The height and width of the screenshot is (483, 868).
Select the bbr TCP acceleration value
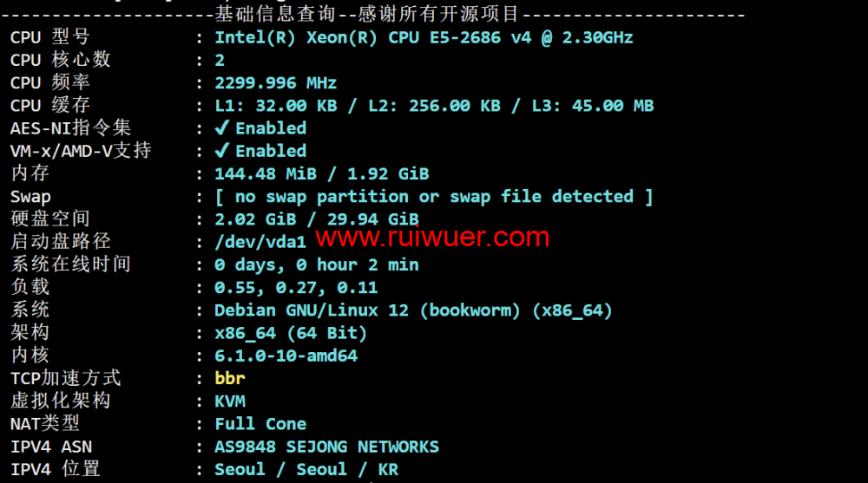coord(230,378)
